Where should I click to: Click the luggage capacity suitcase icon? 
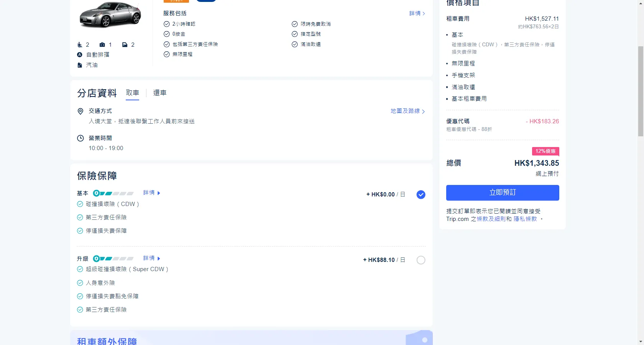click(x=102, y=45)
